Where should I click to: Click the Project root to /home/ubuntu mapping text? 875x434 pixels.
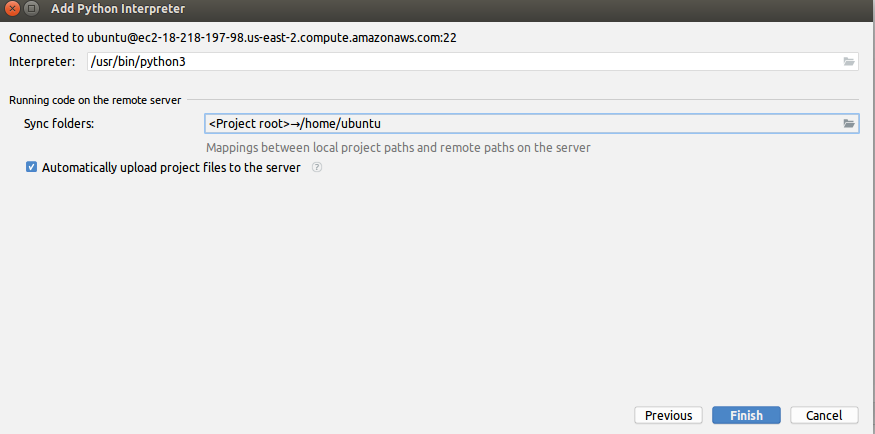pyautogui.click(x=295, y=124)
